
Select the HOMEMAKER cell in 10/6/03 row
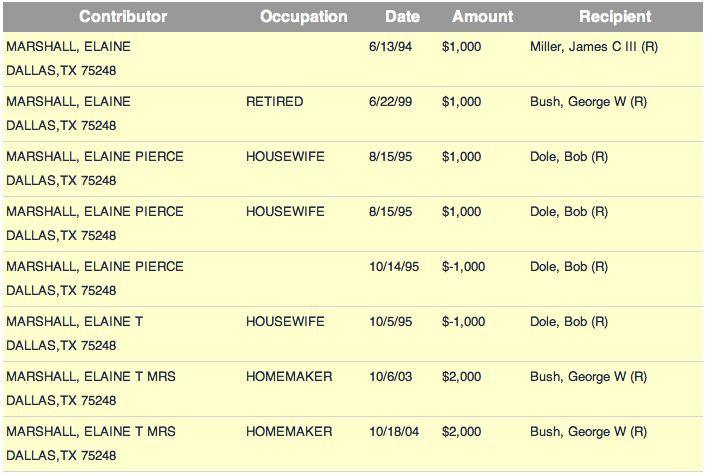[x=289, y=377]
